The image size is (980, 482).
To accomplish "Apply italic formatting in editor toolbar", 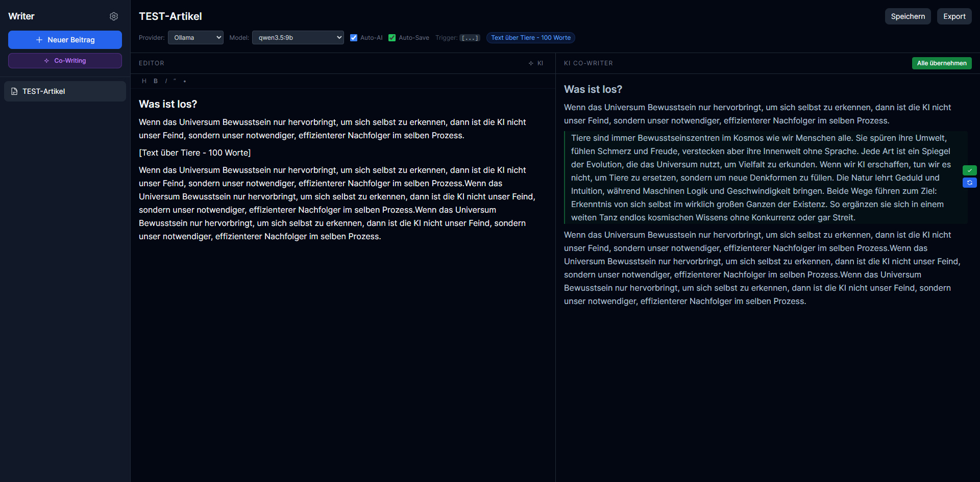I will (x=166, y=81).
